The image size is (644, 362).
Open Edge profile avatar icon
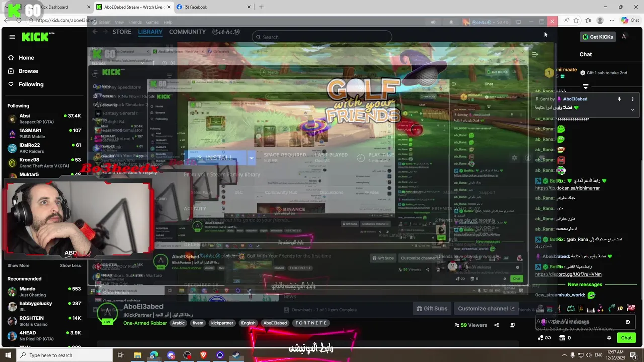(600, 20)
